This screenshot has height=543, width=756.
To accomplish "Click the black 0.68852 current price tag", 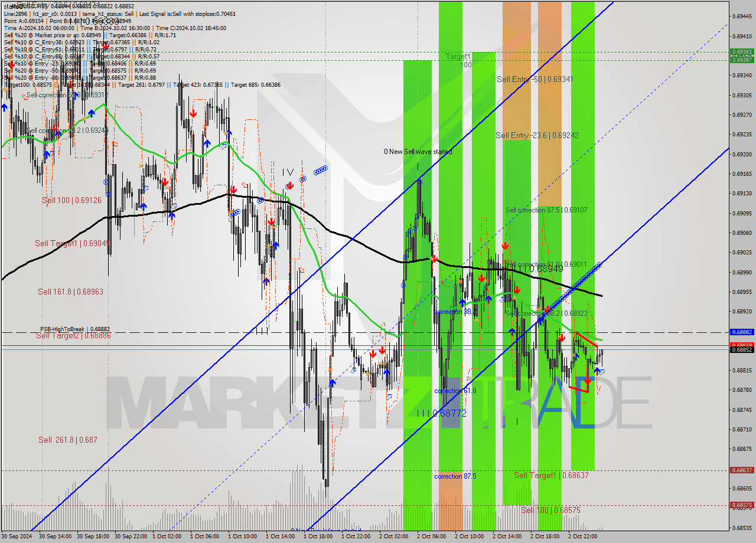I will click(742, 349).
